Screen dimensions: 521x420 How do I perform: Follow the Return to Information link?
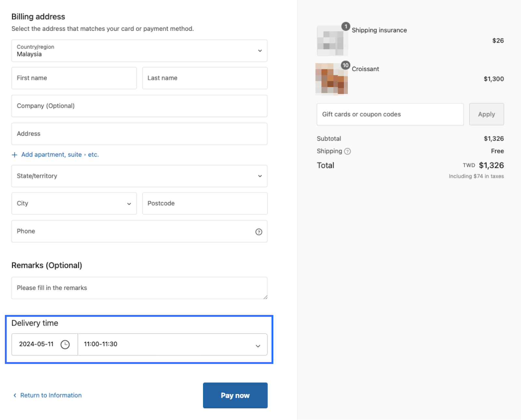point(51,395)
